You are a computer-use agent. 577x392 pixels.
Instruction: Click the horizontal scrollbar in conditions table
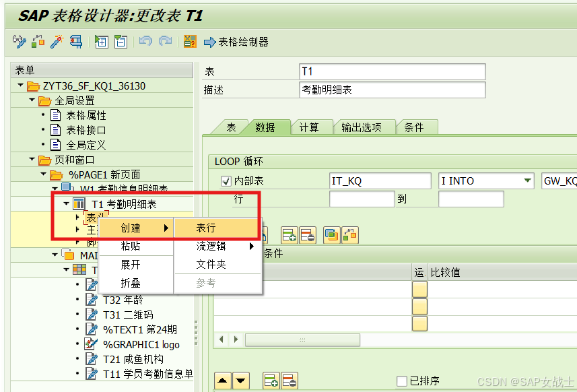click(x=302, y=339)
